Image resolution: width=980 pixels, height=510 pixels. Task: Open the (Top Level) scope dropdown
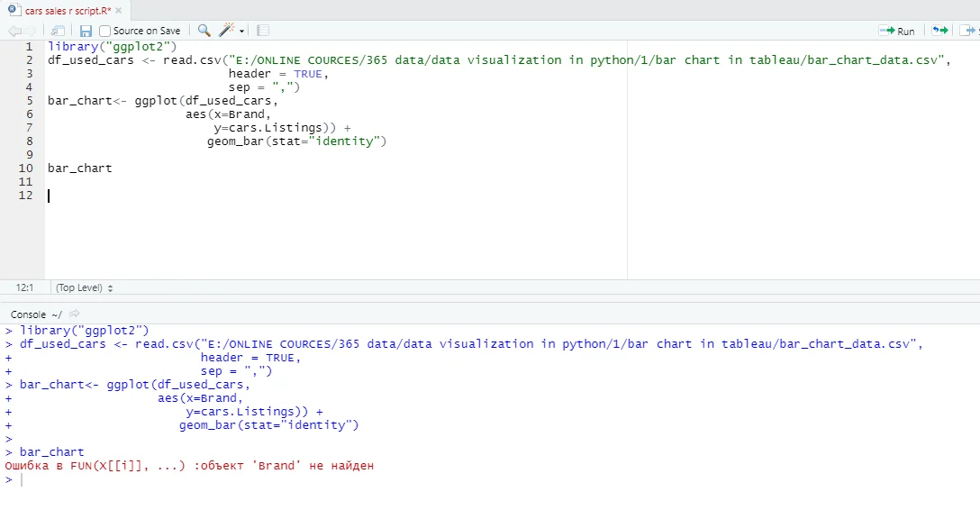(85, 287)
